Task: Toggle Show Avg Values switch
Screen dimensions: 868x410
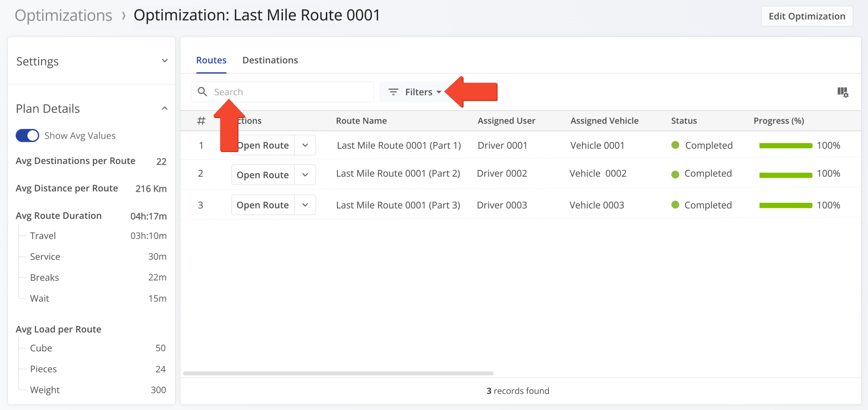Action: (27, 136)
